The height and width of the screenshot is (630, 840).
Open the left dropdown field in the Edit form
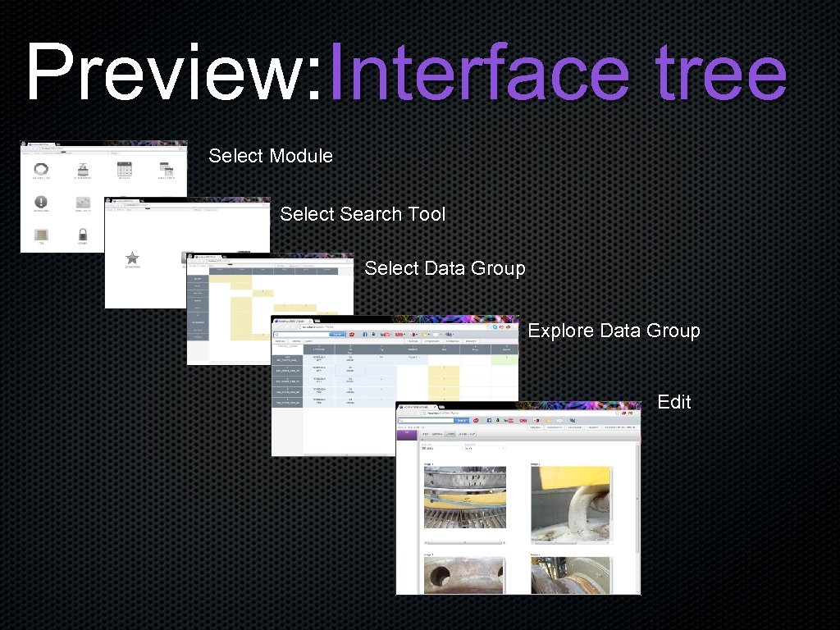click(x=441, y=448)
